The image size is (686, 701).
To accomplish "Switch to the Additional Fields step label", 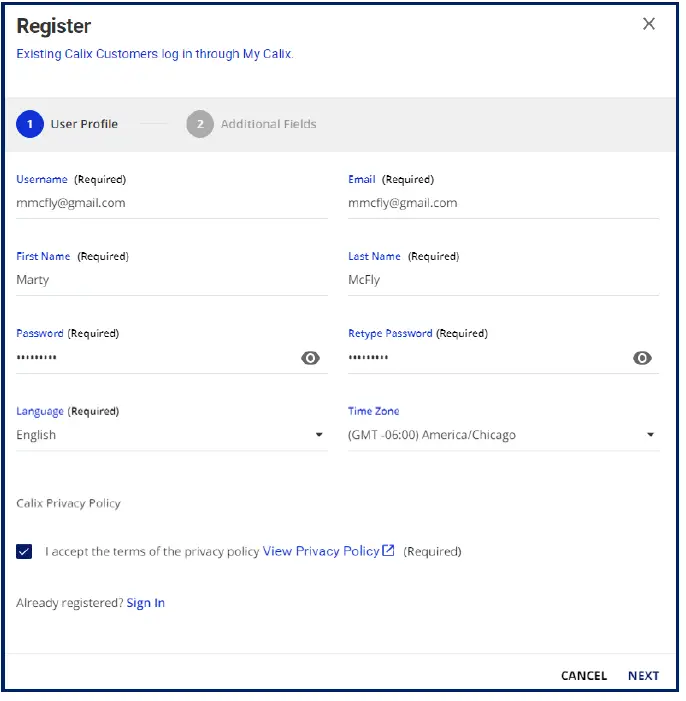I will [x=268, y=125].
